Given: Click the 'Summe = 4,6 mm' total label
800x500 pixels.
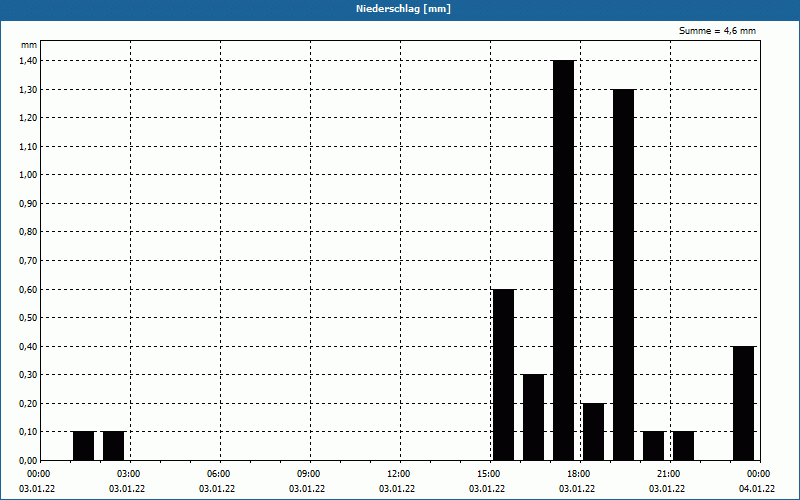Looking at the screenshot, I should (717, 31).
